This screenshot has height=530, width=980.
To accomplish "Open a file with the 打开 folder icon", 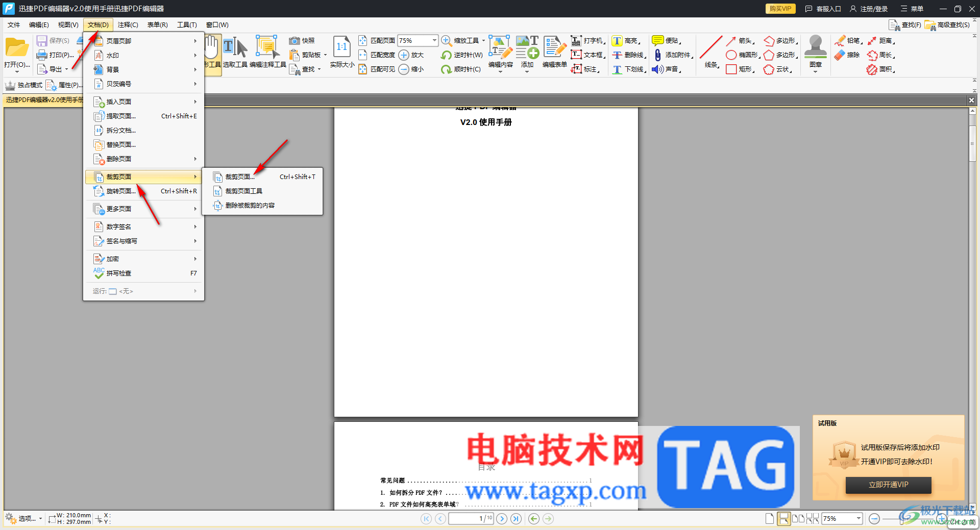I will tap(17, 48).
